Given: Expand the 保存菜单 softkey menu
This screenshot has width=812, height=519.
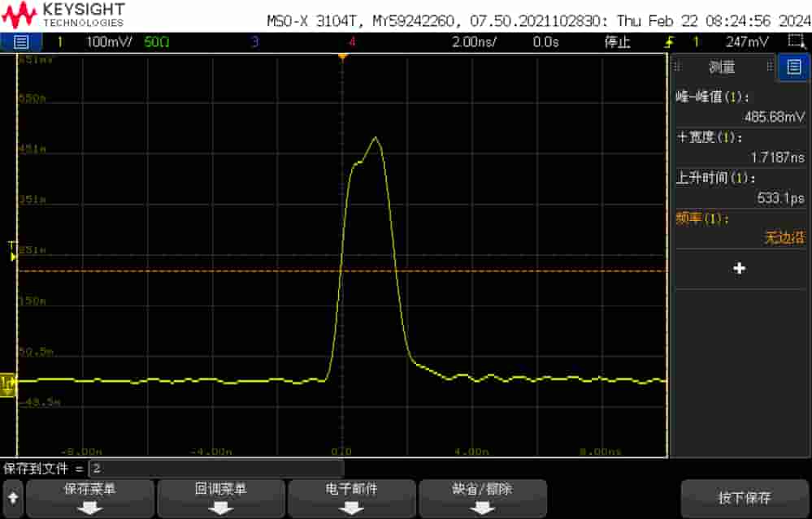Looking at the screenshot, I should coord(89,498).
